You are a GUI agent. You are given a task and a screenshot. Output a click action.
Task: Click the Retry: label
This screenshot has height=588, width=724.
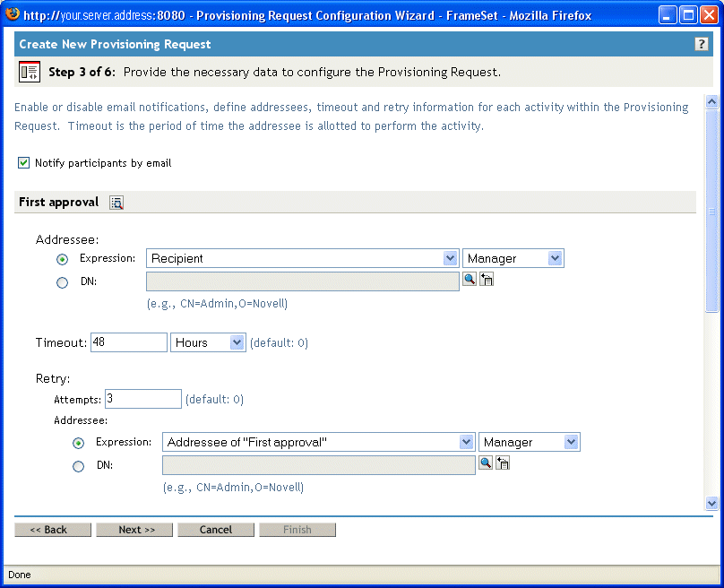click(x=53, y=378)
